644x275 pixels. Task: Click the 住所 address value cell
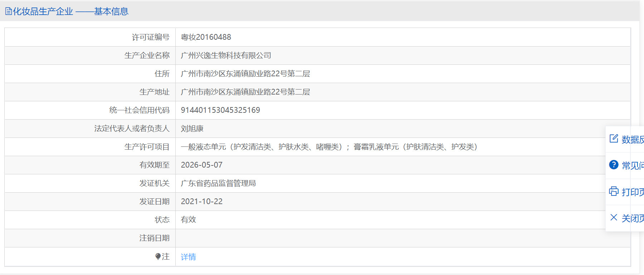click(x=403, y=74)
